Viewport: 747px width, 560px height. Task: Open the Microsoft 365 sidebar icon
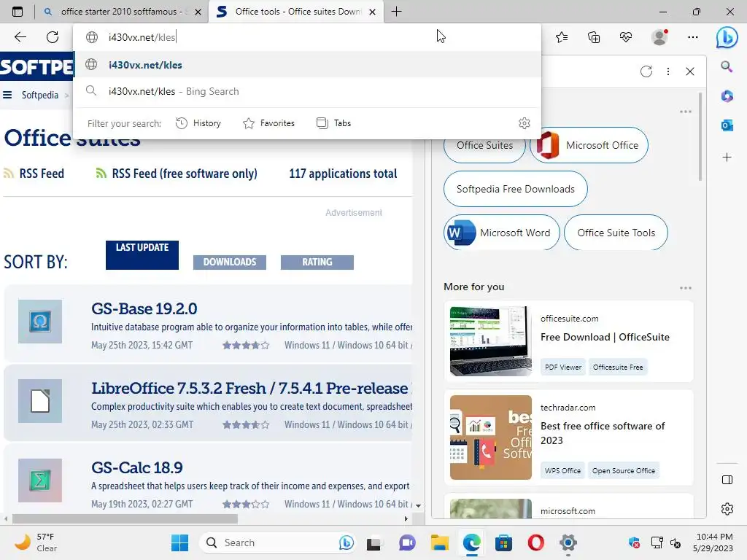coord(727,96)
